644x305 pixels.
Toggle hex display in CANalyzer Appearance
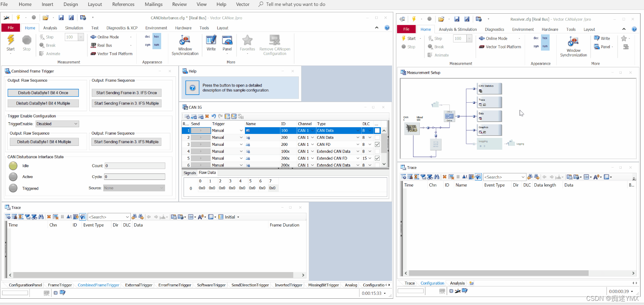pos(545,38)
